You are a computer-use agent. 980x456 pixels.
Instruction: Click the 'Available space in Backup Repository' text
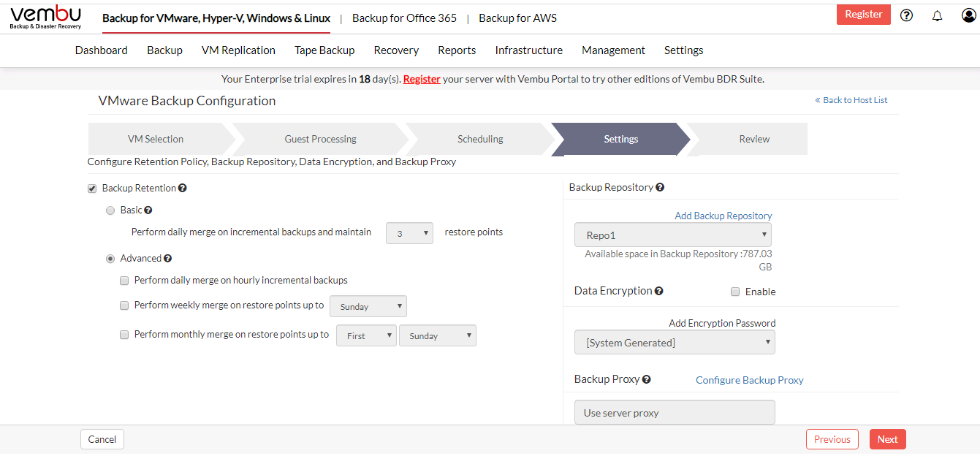coord(678,260)
